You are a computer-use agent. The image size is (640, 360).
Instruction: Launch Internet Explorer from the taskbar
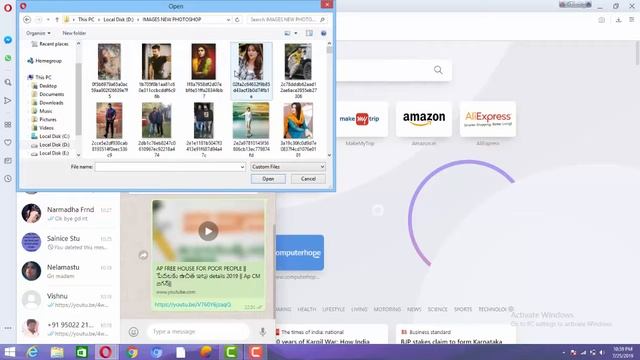click(x=33, y=352)
